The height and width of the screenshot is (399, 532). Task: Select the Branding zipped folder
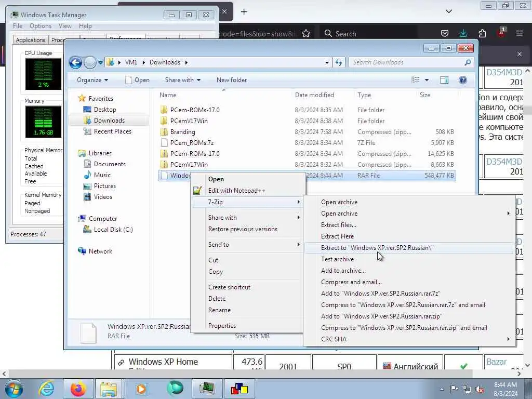coord(182,132)
